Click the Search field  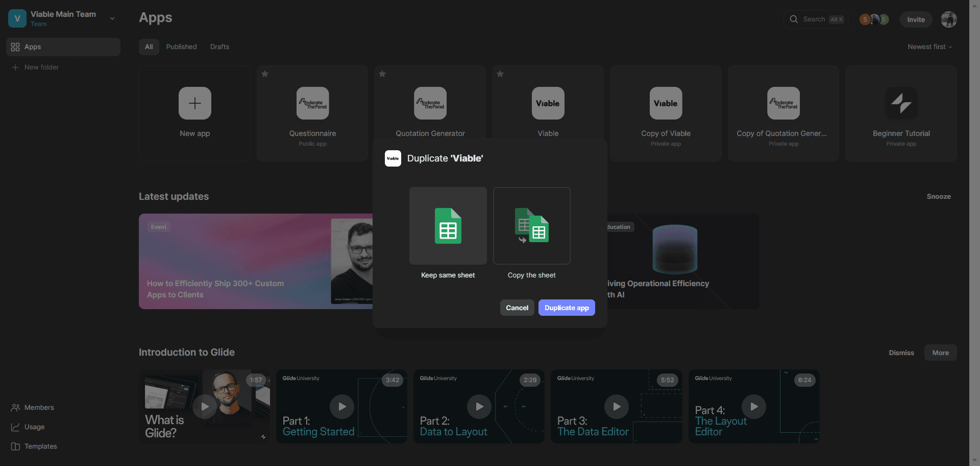tap(816, 19)
